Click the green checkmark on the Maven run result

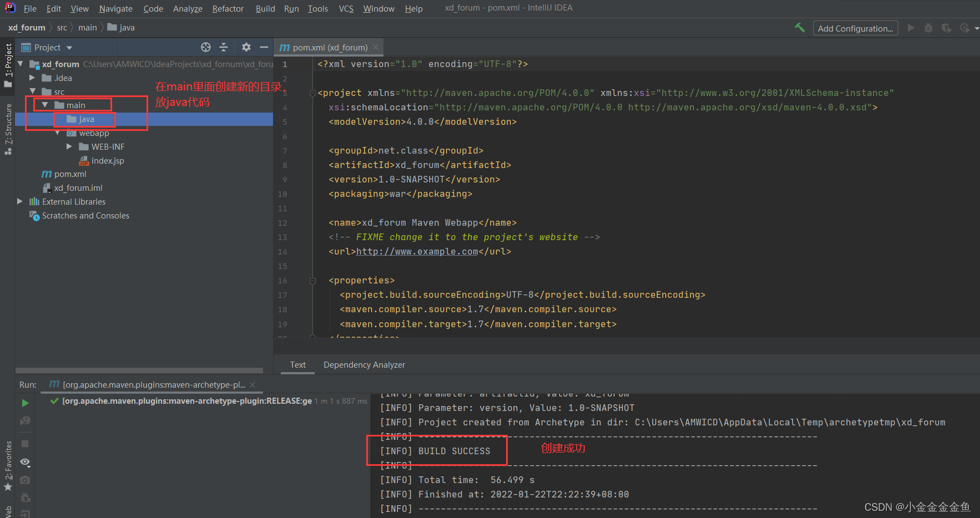pyautogui.click(x=54, y=401)
